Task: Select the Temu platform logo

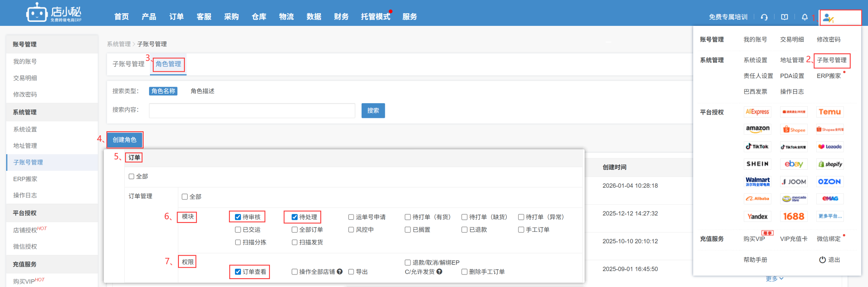Action: pos(830,112)
